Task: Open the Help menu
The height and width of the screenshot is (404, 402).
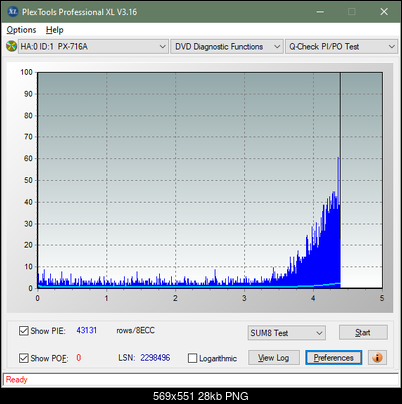Action: [x=55, y=30]
